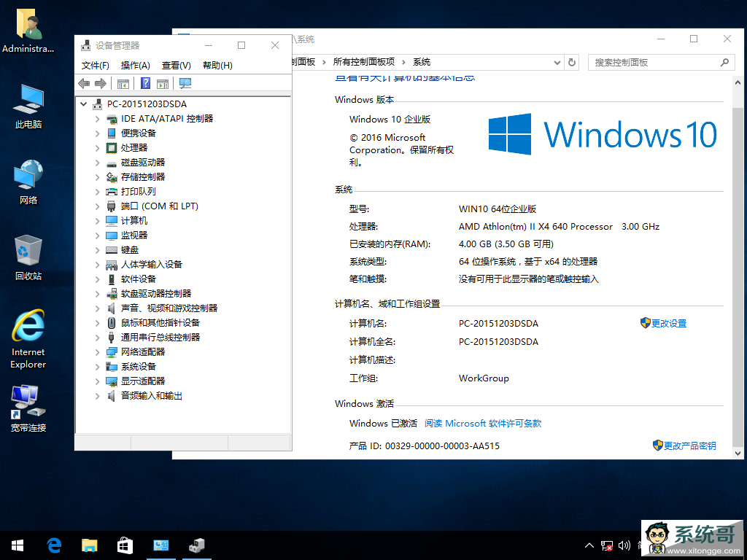
Task: Open the 查看(V) menu
Action: click(177, 65)
